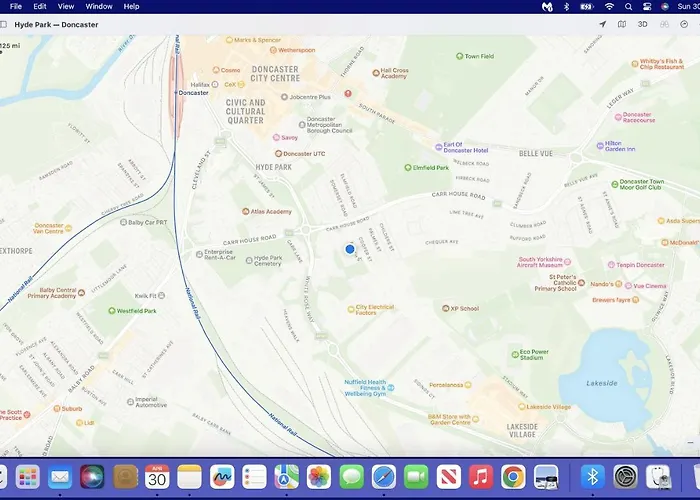Select the Kwik Fit marker
Image resolution: width=700 pixels, height=500 pixels.
pos(162,296)
